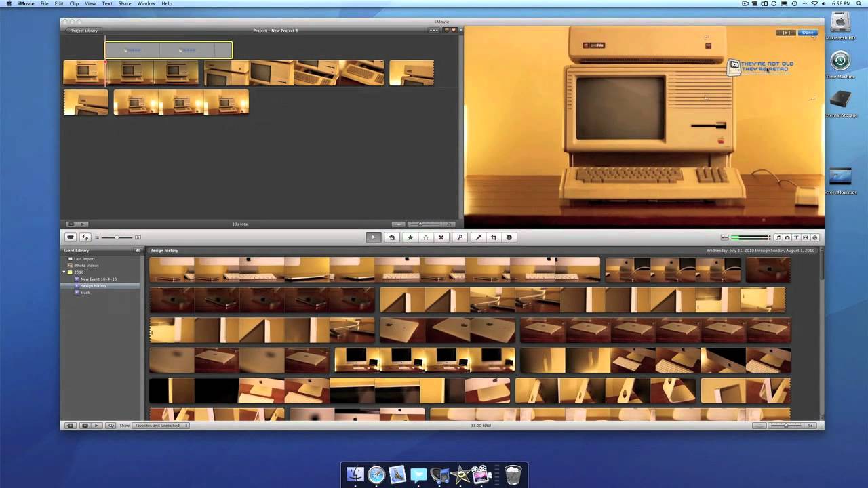Open the camera import window button
The width and height of the screenshot is (868, 488).
click(x=71, y=237)
